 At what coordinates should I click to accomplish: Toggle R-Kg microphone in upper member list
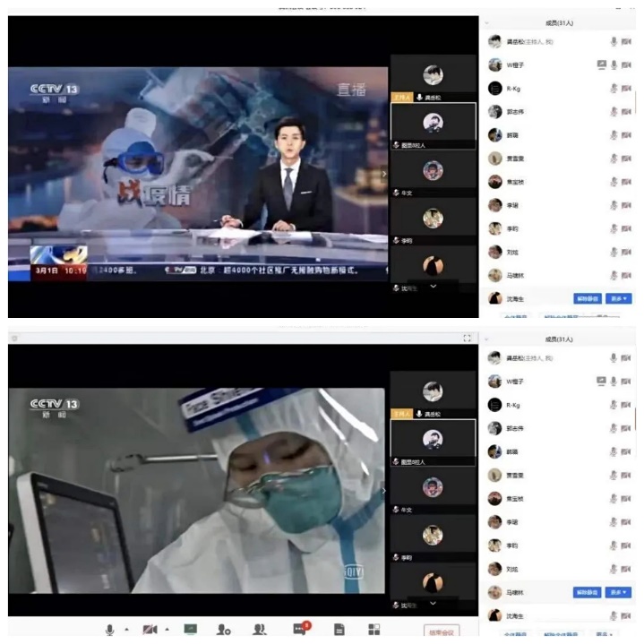click(x=614, y=89)
